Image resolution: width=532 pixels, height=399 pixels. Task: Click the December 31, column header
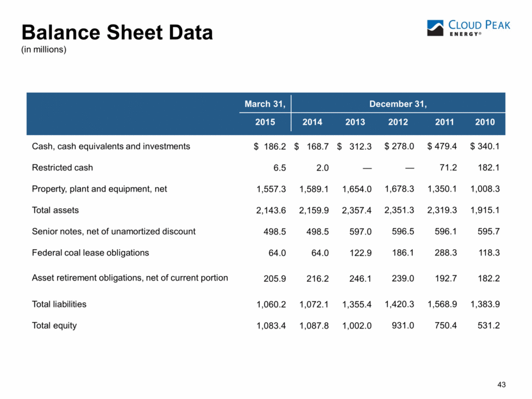tap(397, 103)
